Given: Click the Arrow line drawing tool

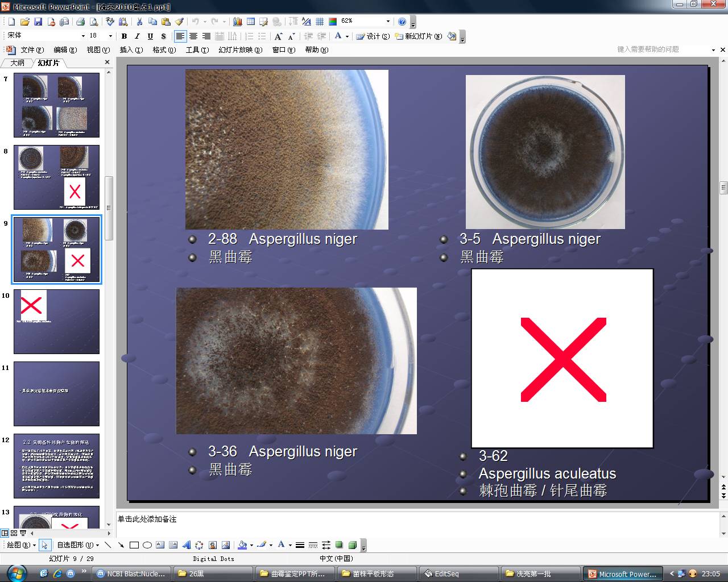Looking at the screenshot, I should pos(121,545).
